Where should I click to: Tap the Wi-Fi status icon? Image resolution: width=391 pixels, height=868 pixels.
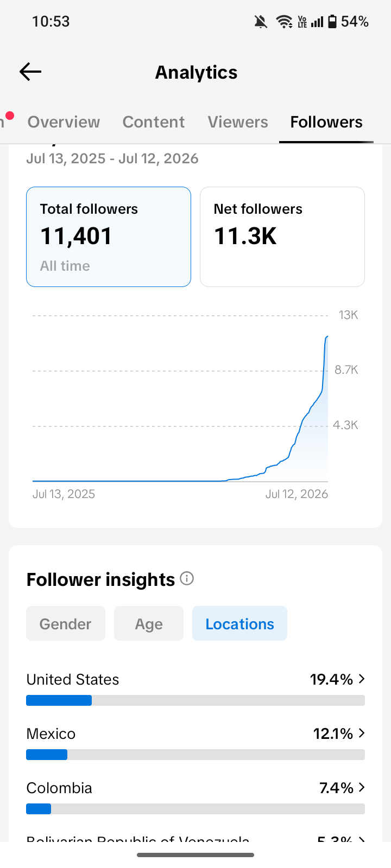(284, 22)
